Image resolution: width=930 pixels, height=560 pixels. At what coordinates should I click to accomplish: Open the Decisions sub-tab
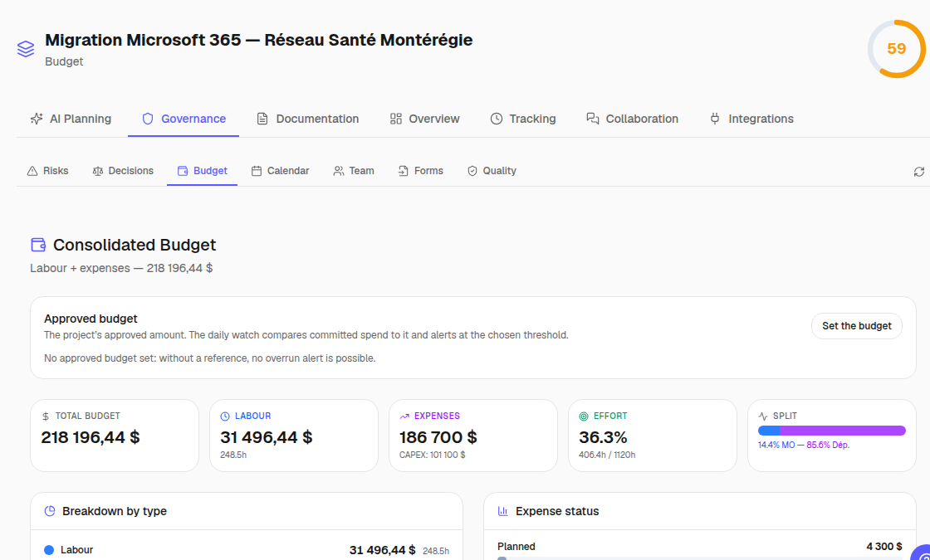pos(123,171)
